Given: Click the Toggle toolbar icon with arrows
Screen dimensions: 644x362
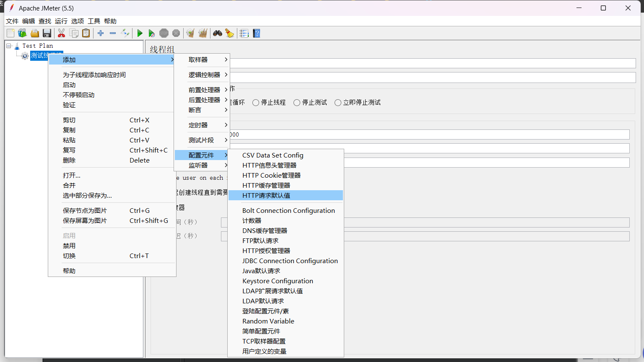Looking at the screenshot, I should point(125,33).
